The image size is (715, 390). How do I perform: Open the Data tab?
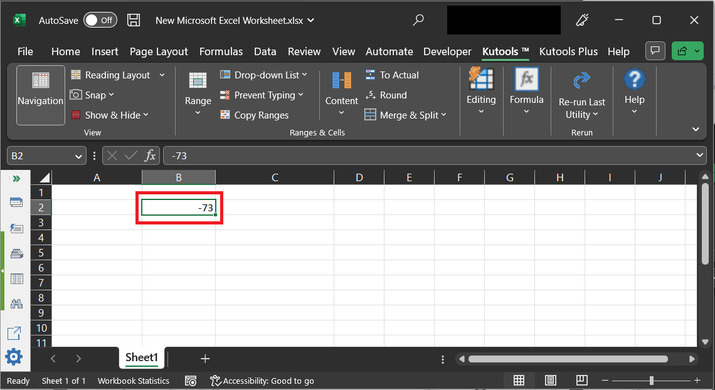coord(265,52)
